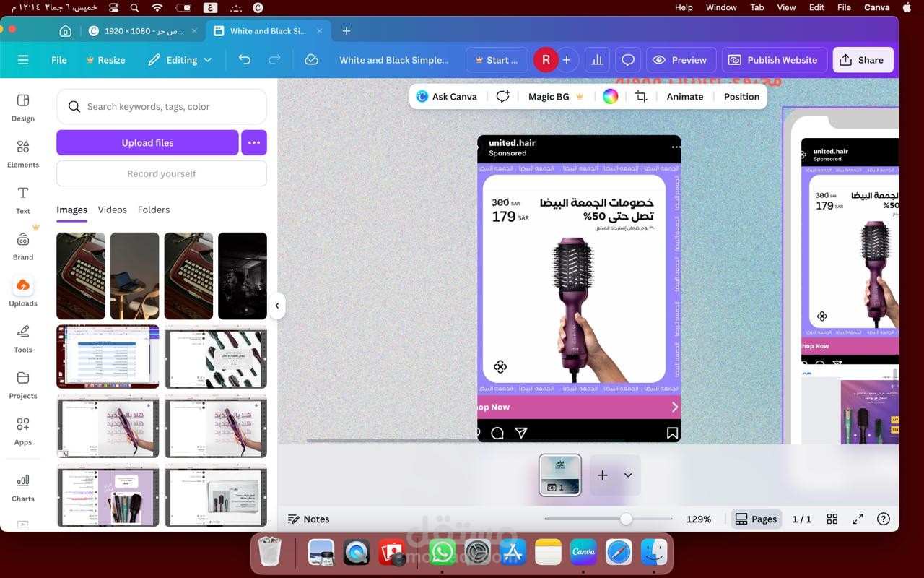Open Apps panel in sidebar
The width and height of the screenshot is (924, 578).
(23, 431)
